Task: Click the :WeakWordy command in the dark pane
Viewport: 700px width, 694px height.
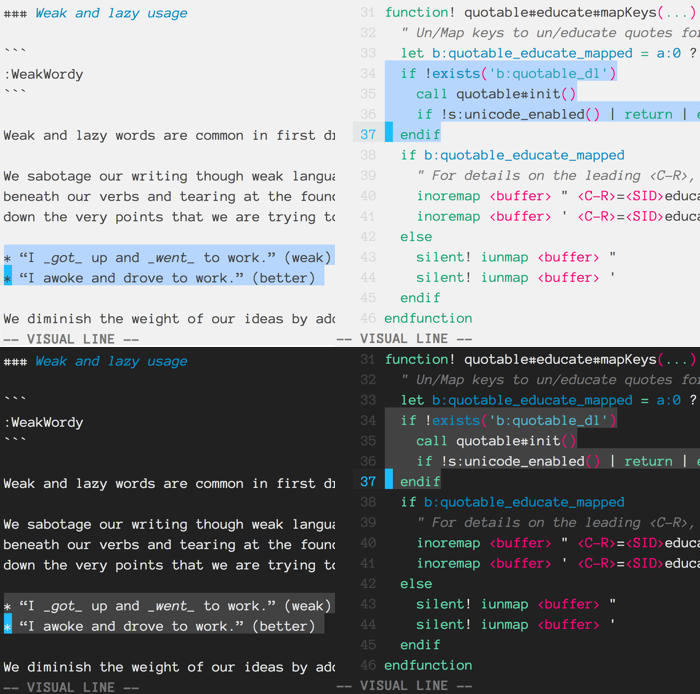Action: pyautogui.click(x=43, y=422)
